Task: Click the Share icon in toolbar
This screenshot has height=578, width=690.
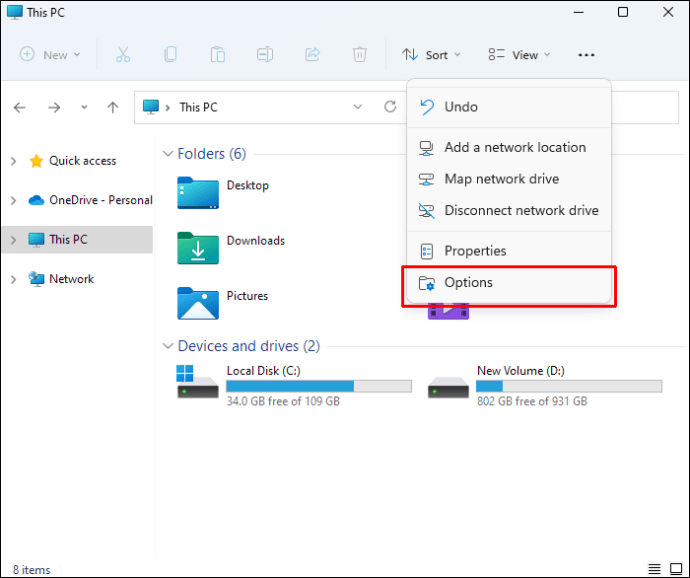Action: tap(312, 55)
